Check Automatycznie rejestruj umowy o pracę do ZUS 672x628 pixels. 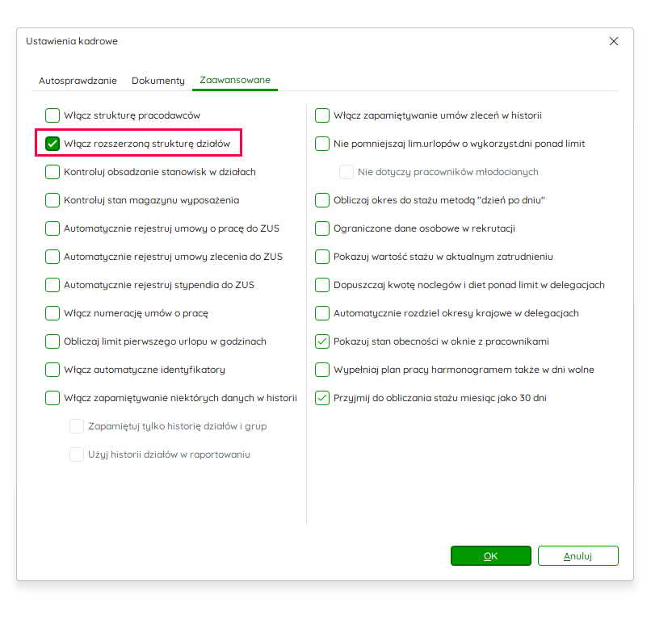pyautogui.click(x=52, y=228)
